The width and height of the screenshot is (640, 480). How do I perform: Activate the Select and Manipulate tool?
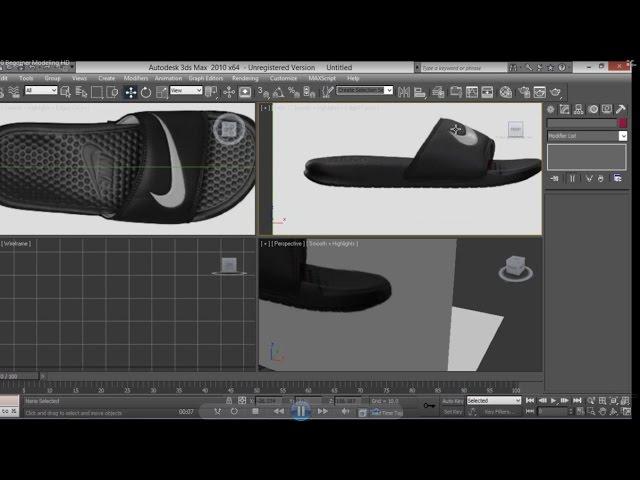point(229,92)
